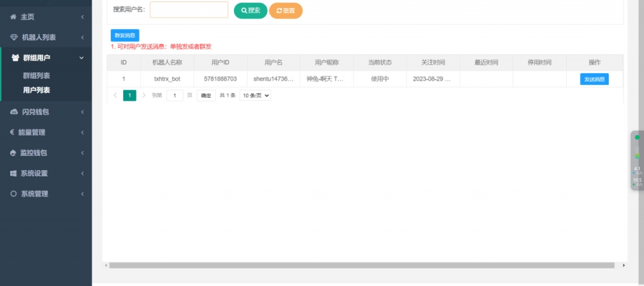644x286 pixels.
Task: Click the 神兔-啊天 nickname cell
Action: click(327, 79)
